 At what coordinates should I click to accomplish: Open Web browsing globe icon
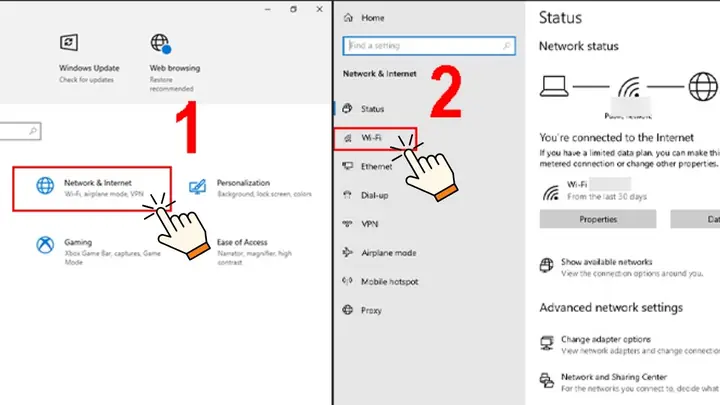[161, 43]
